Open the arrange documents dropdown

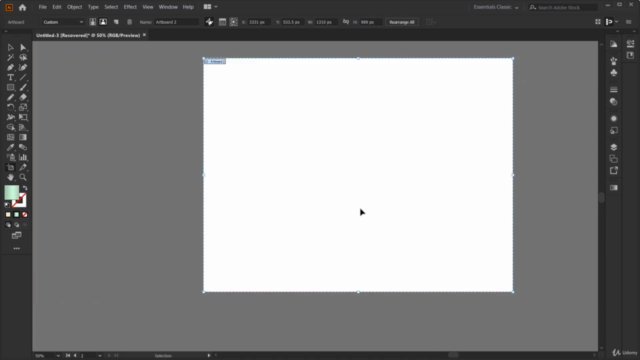pos(211,7)
